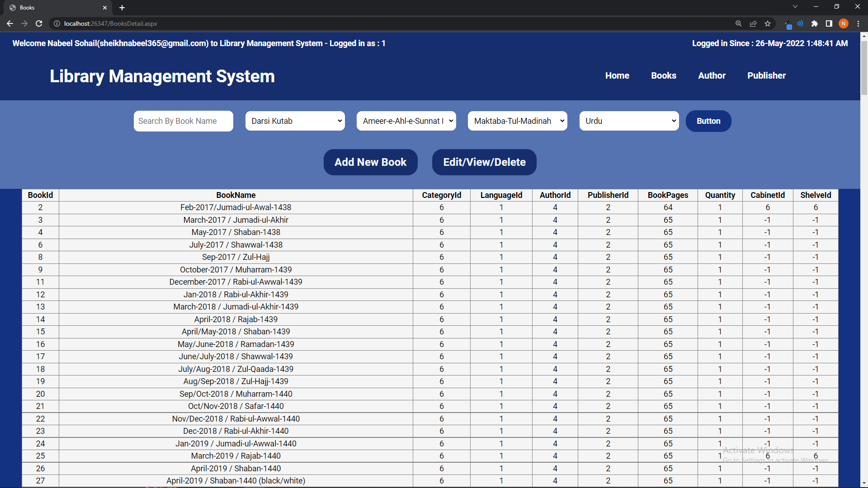Open the Urdu language dropdown

[x=629, y=121]
